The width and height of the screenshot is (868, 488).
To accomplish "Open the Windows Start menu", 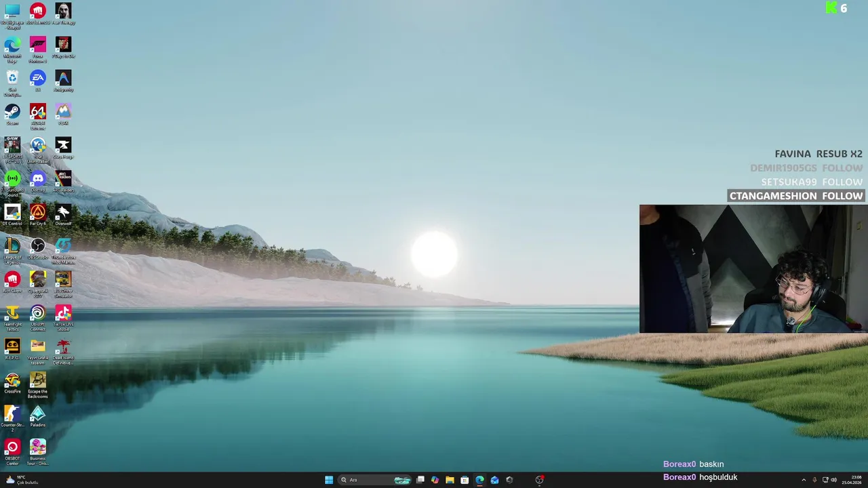I will pyautogui.click(x=329, y=480).
